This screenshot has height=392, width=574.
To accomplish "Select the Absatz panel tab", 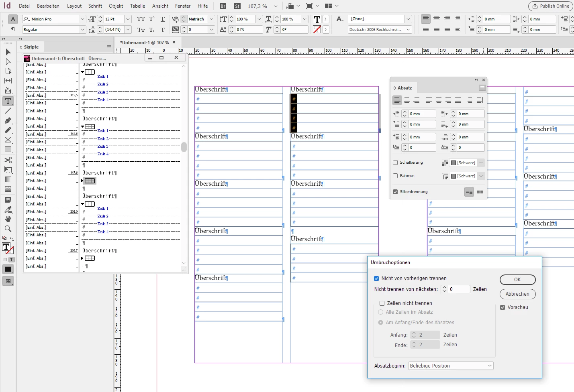I will point(404,88).
